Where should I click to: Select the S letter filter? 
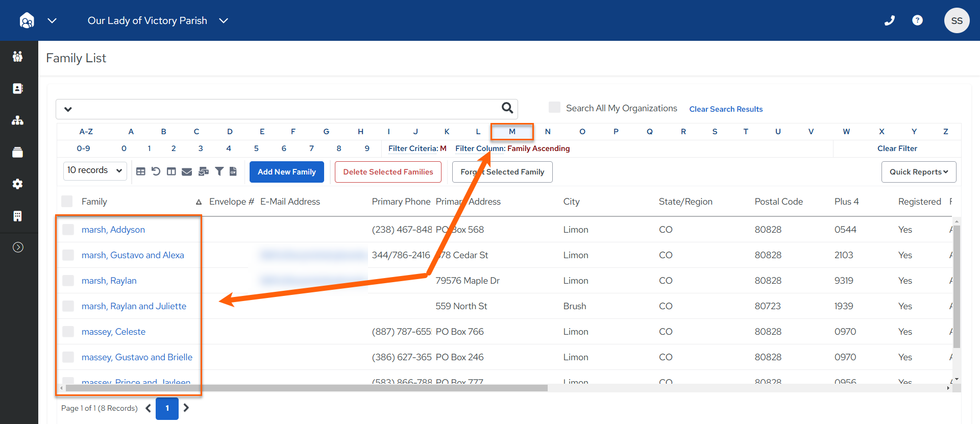click(x=715, y=132)
